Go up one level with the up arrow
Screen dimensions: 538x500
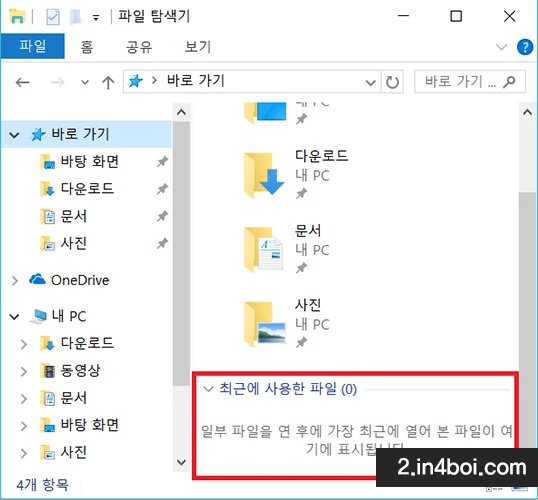click(108, 82)
